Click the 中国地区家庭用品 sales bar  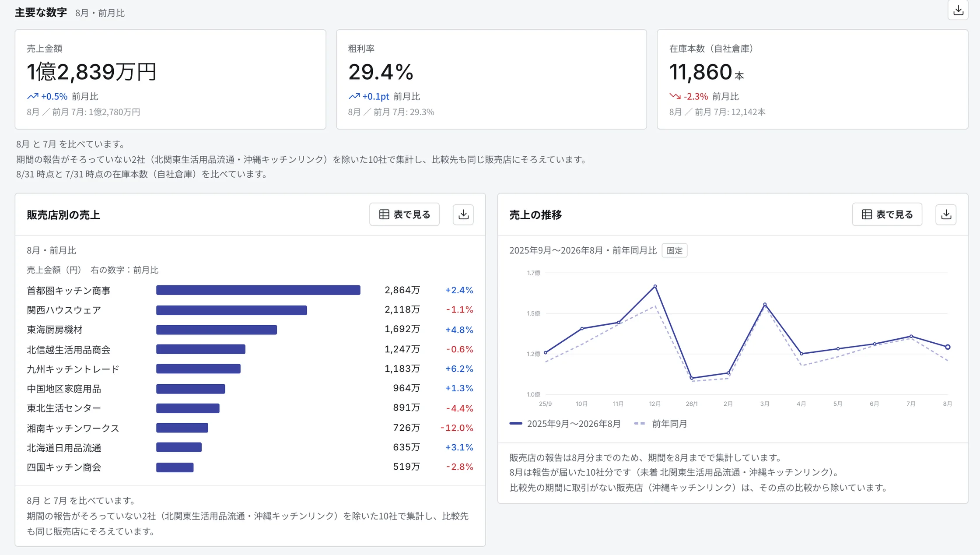191,389
